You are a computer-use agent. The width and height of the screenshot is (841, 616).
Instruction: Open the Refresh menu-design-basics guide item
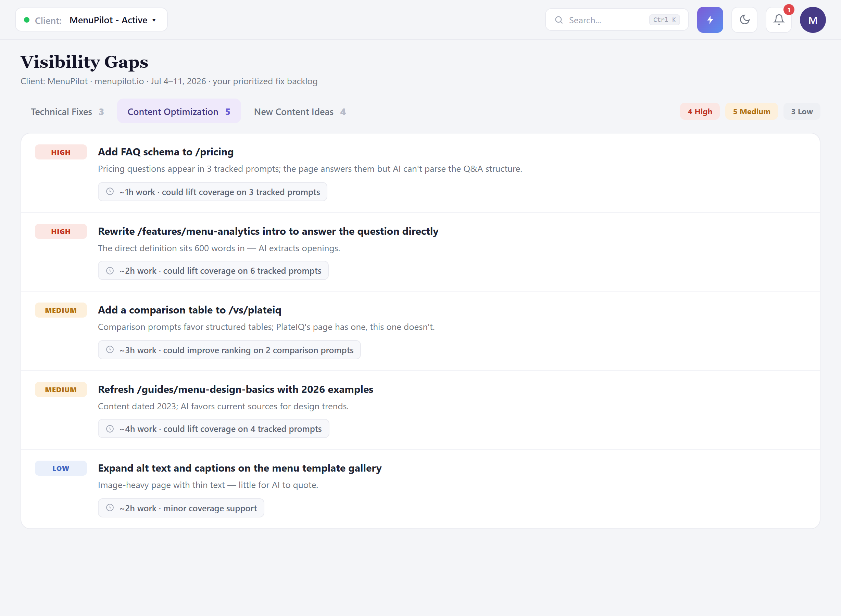coord(236,389)
